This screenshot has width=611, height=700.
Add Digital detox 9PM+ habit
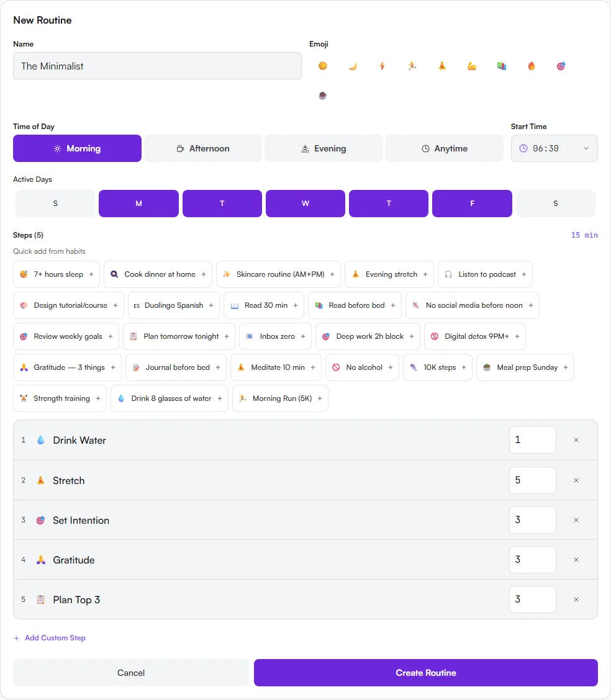pos(475,336)
